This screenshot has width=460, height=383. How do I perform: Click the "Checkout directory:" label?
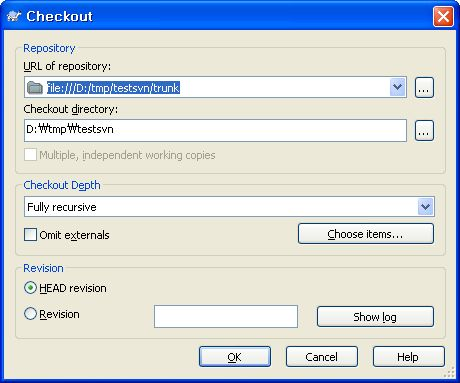(71, 109)
